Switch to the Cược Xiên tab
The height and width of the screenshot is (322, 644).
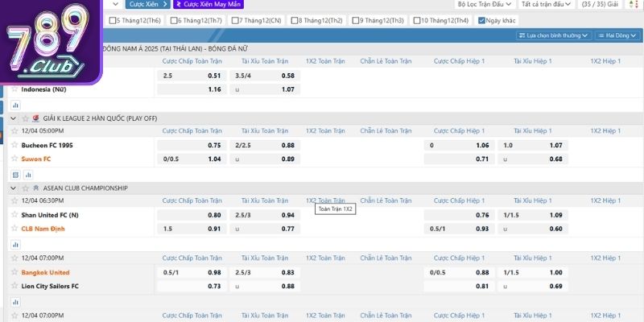point(146,4)
